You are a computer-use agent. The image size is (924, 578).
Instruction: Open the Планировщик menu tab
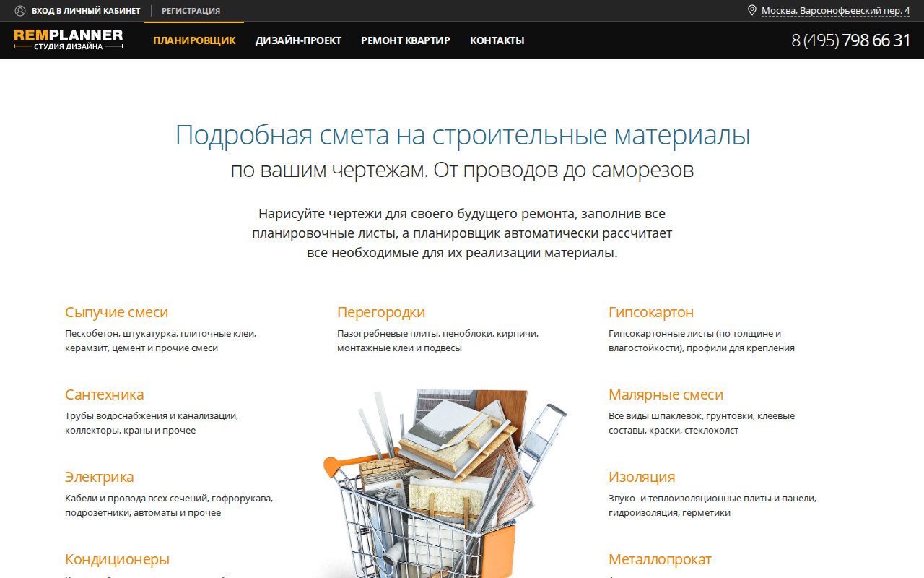coord(194,40)
